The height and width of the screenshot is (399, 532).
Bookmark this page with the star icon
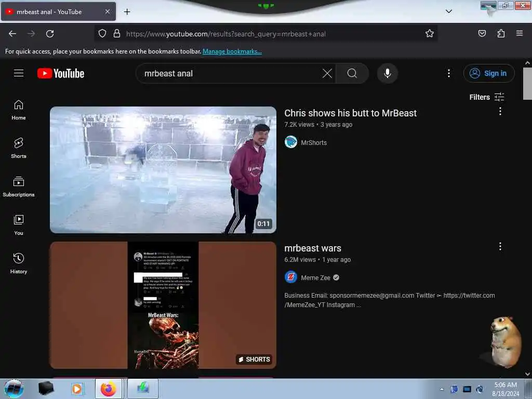click(430, 34)
